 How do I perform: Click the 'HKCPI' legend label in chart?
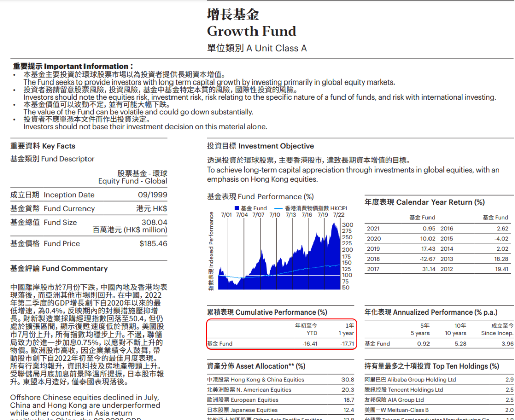coord(338,208)
